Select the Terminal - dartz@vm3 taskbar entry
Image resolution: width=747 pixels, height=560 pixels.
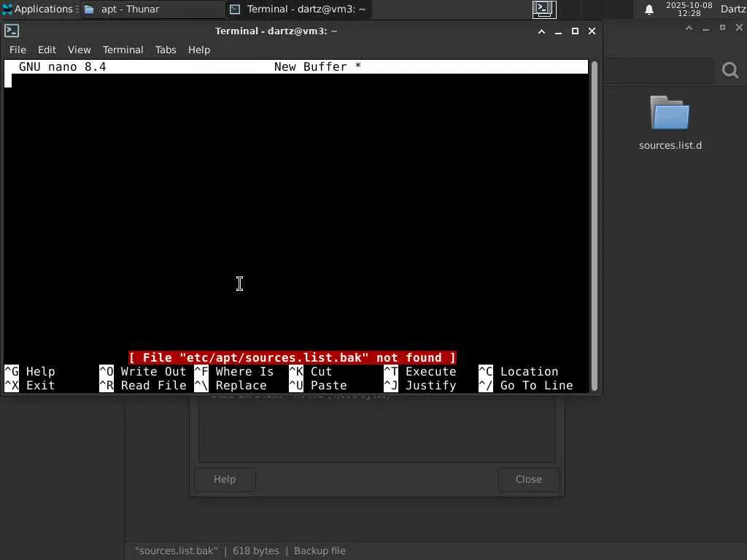pyautogui.click(x=298, y=9)
